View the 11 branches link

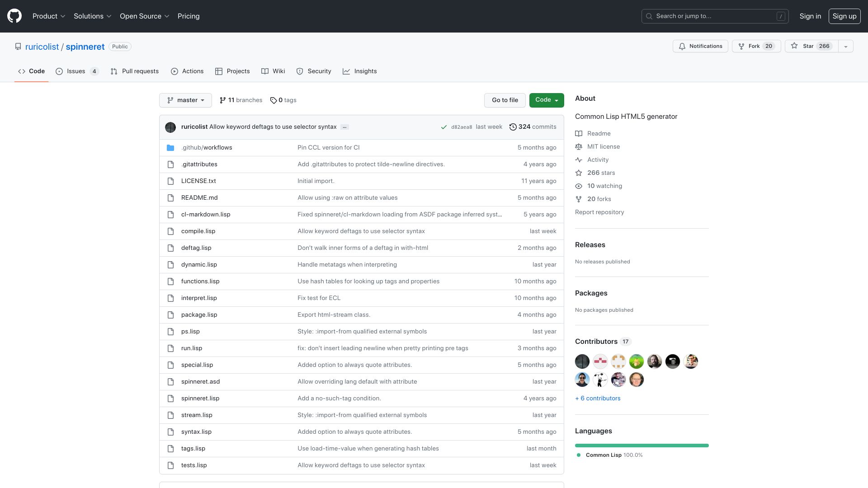[241, 100]
